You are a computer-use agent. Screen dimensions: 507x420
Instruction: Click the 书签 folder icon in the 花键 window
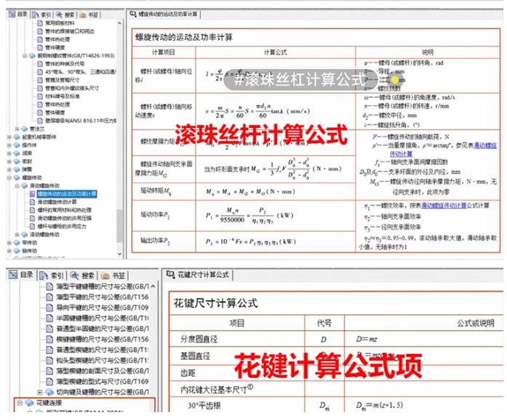click(x=105, y=275)
